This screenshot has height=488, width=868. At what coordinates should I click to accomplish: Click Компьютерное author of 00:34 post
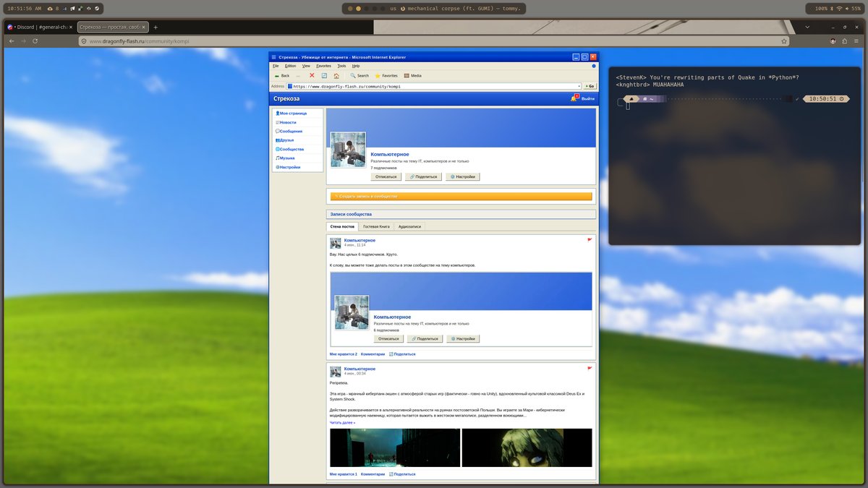pos(359,369)
